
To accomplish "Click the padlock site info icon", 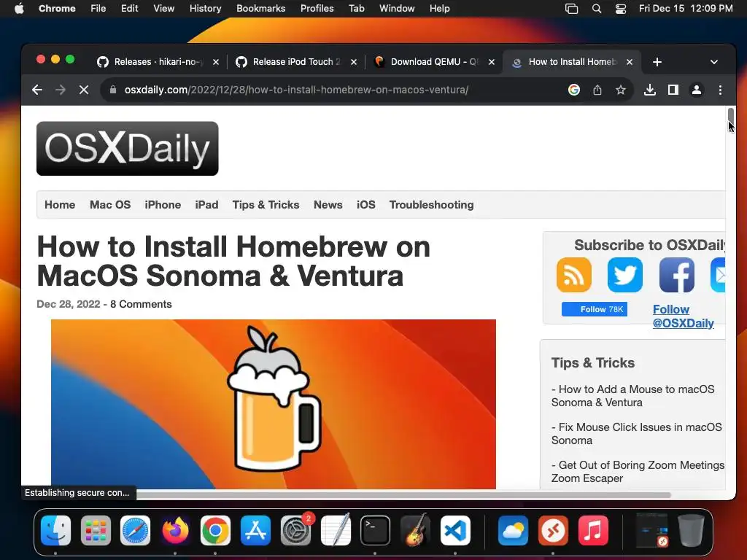I will [x=113, y=90].
